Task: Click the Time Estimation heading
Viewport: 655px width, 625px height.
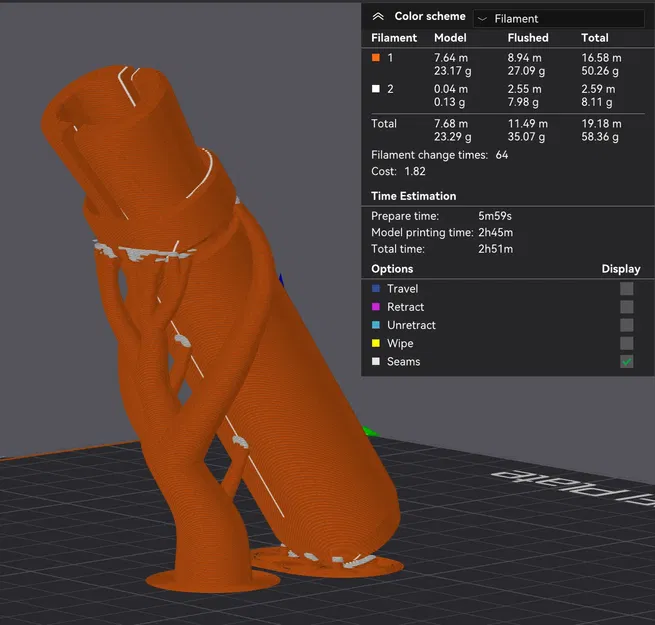Action: click(413, 196)
